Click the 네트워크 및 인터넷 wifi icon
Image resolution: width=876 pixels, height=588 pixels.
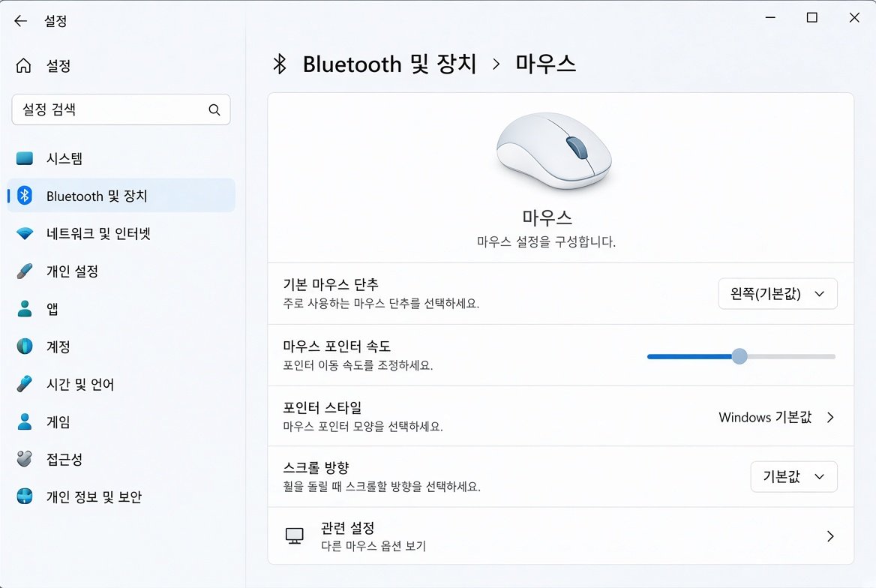tap(25, 233)
